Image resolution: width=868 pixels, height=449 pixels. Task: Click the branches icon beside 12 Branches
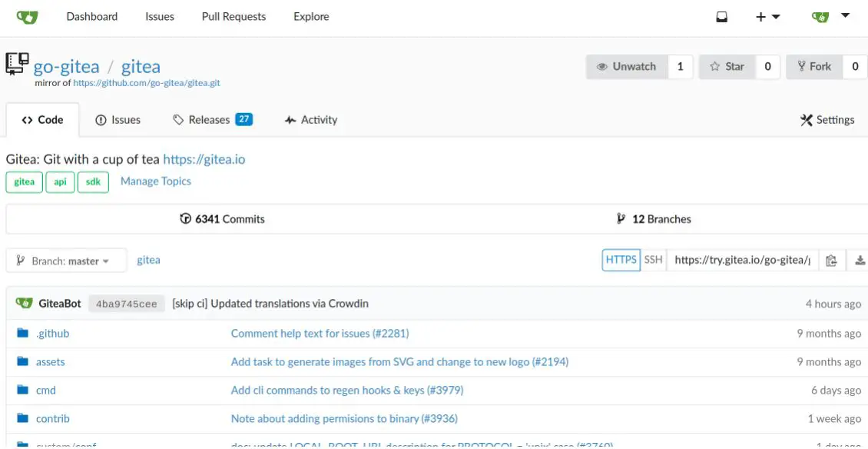pyautogui.click(x=621, y=219)
